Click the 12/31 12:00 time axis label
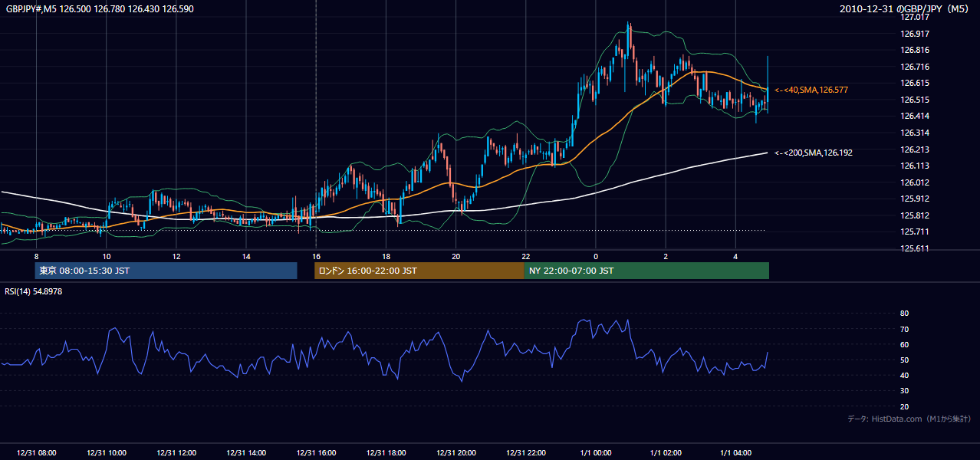This screenshot has height=460, width=980. pyautogui.click(x=176, y=452)
